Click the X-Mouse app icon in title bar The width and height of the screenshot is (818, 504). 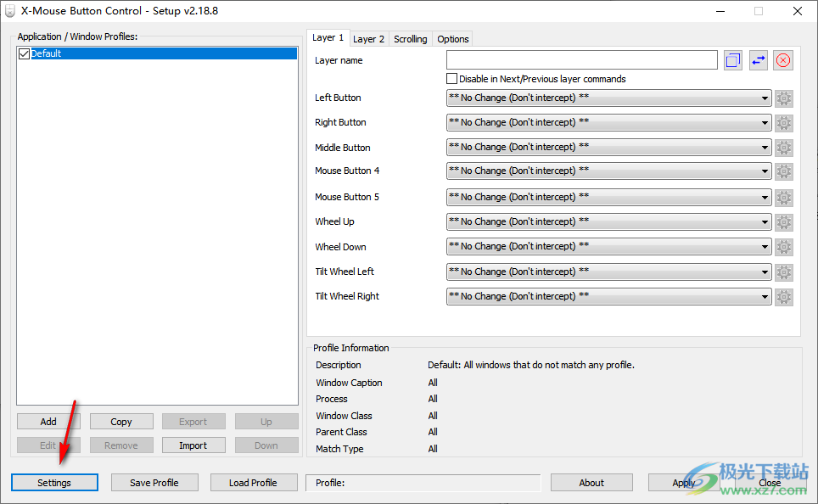10,11
